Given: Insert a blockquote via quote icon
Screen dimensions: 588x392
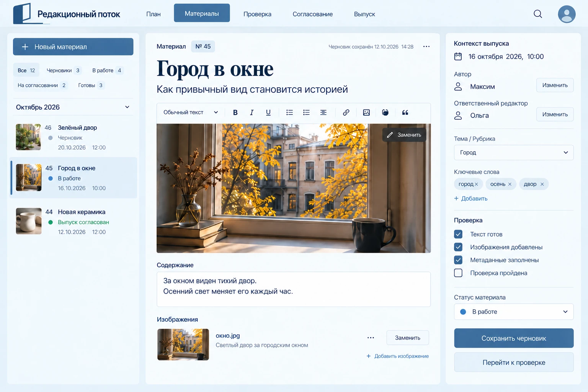Looking at the screenshot, I should point(405,112).
